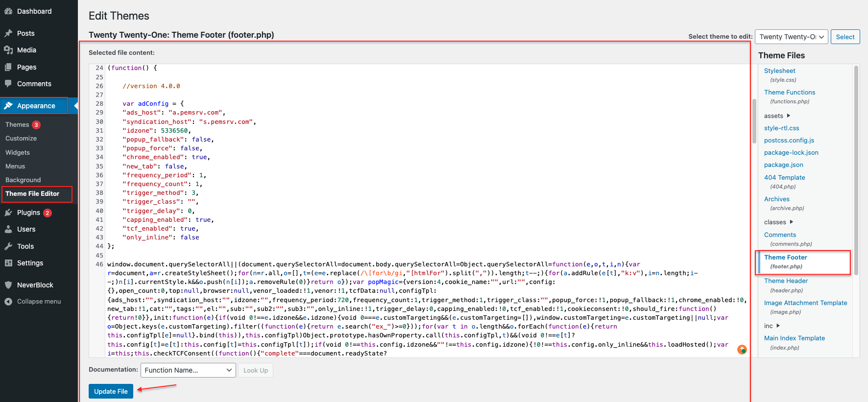Open the theme selection dropdown
The width and height of the screenshot is (868, 402).
pos(792,37)
